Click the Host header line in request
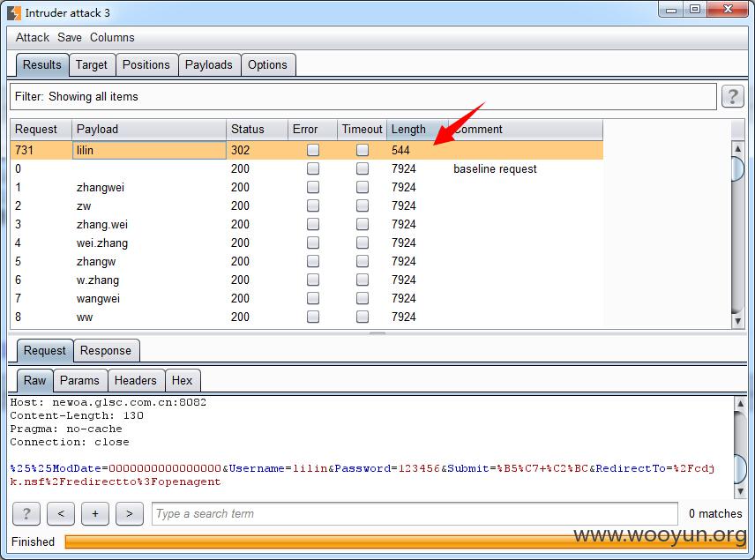This screenshot has width=755, height=560. 108,402
